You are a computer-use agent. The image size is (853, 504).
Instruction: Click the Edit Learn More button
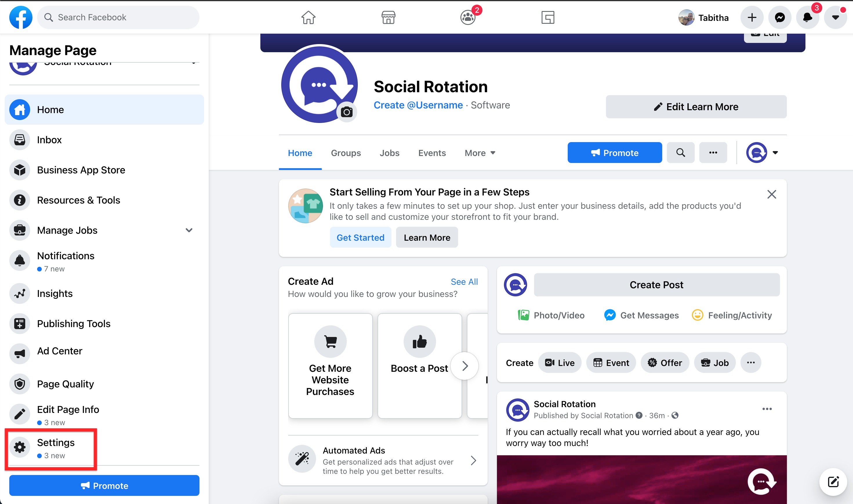coord(696,107)
